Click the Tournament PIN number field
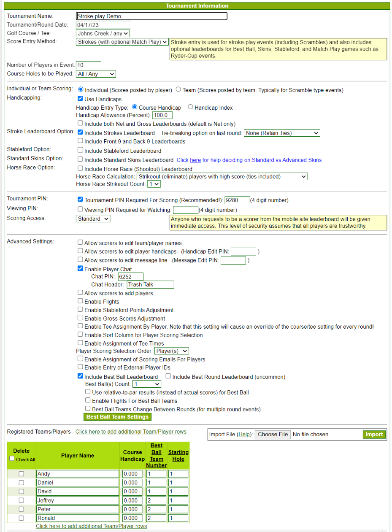Screen dimensions: 392x532 click(238, 200)
